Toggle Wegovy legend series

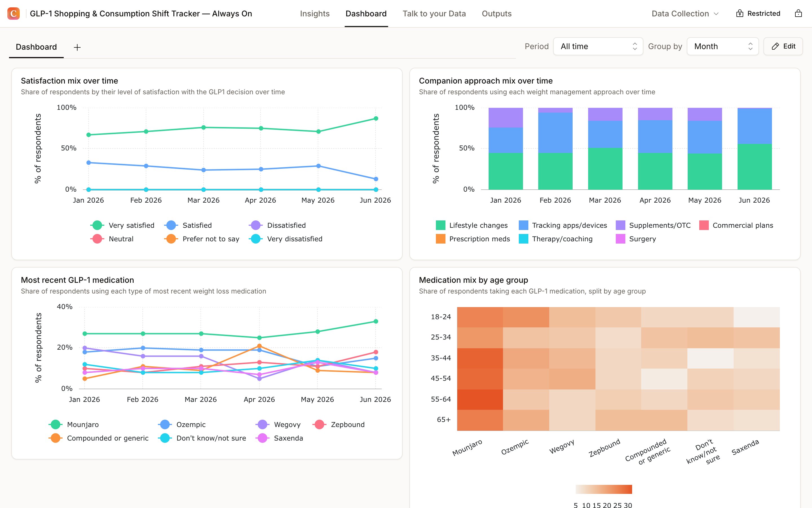tap(278, 424)
